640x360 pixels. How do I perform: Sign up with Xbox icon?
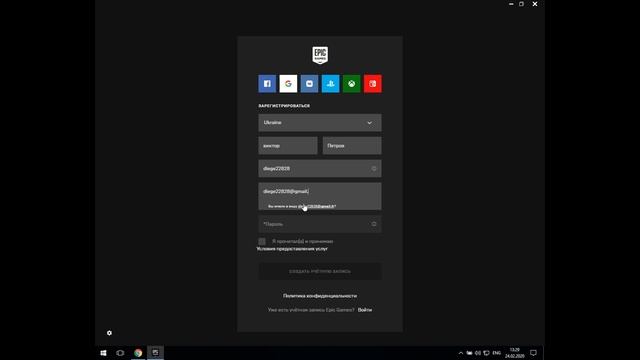[351, 84]
